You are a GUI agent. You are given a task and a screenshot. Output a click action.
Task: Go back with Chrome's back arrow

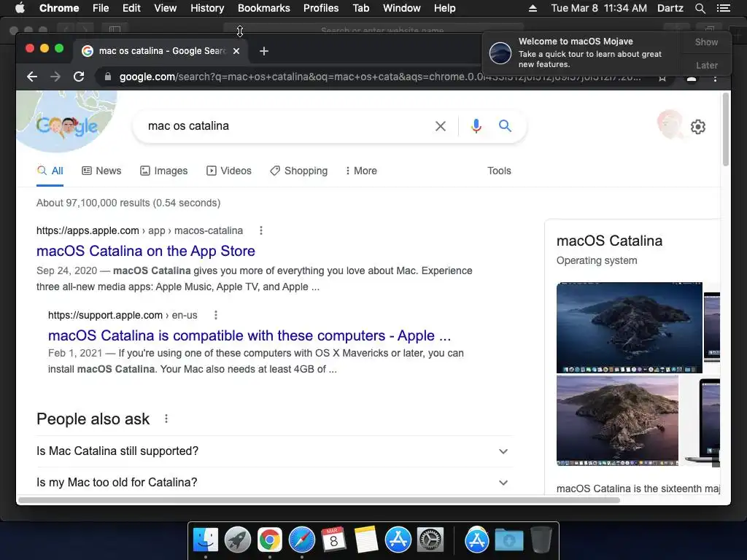pos(32,77)
